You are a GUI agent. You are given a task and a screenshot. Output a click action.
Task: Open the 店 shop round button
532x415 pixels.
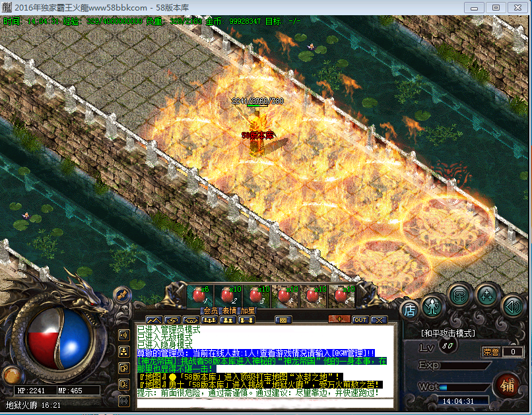[x=410, y=309]
